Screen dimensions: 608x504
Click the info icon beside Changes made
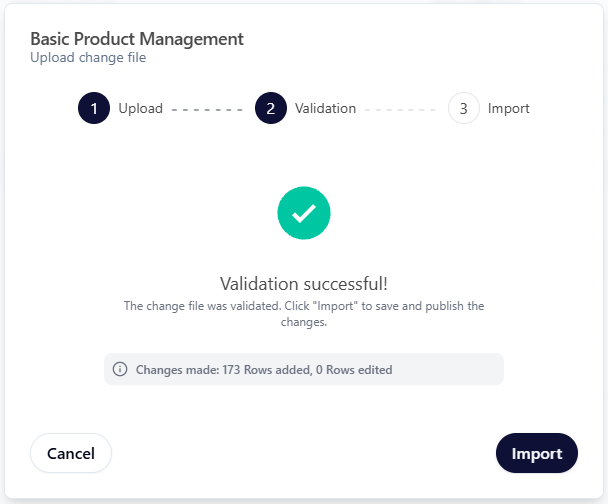coord(120,369)
